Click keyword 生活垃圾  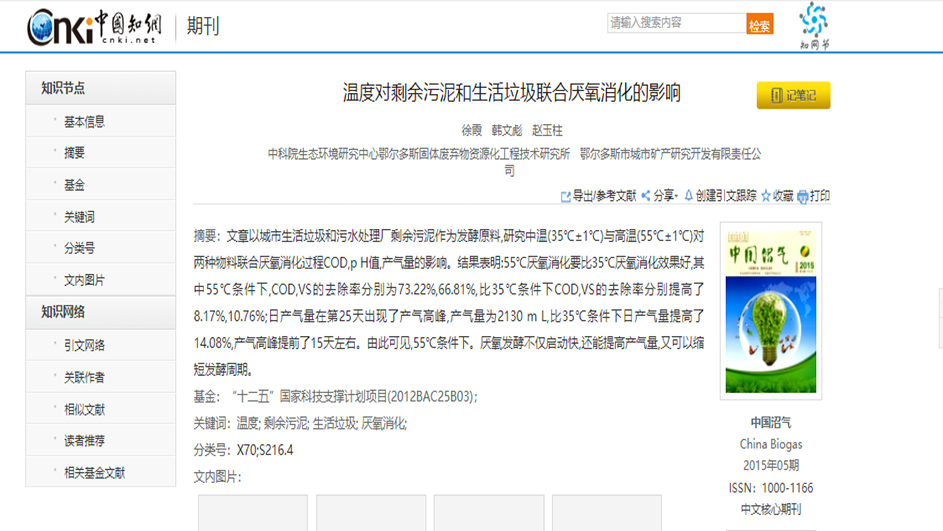click(x=335, y=423)
